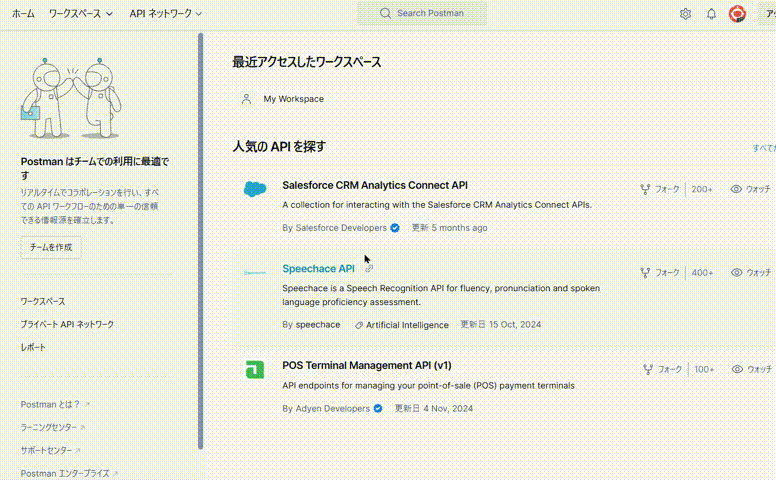
Task: Click 更新日 15 Oct, 2024 text
Action: [501, 325]
